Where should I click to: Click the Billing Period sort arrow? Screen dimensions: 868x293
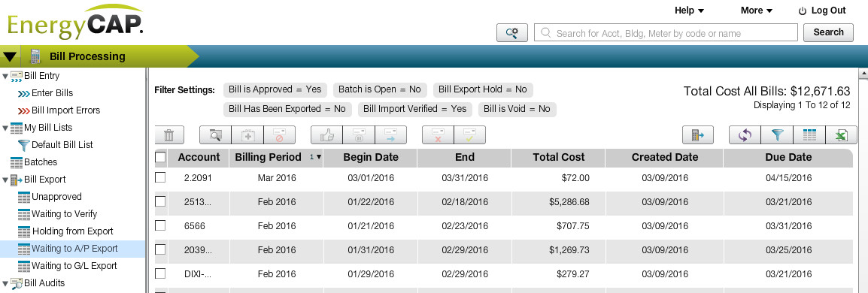(x=319, y=157)
